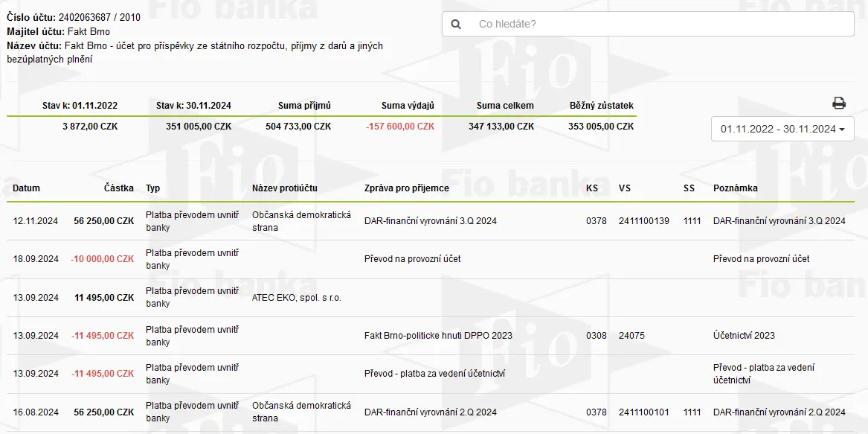
Task: Click the opening balance 3 872,00 CZK
Action: coord(90,127)
